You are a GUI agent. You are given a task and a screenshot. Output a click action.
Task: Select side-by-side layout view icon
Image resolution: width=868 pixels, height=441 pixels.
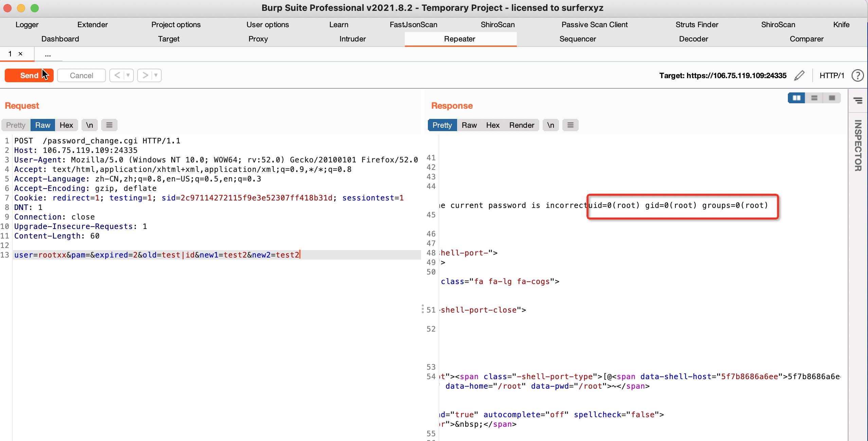tap(796, 98)
